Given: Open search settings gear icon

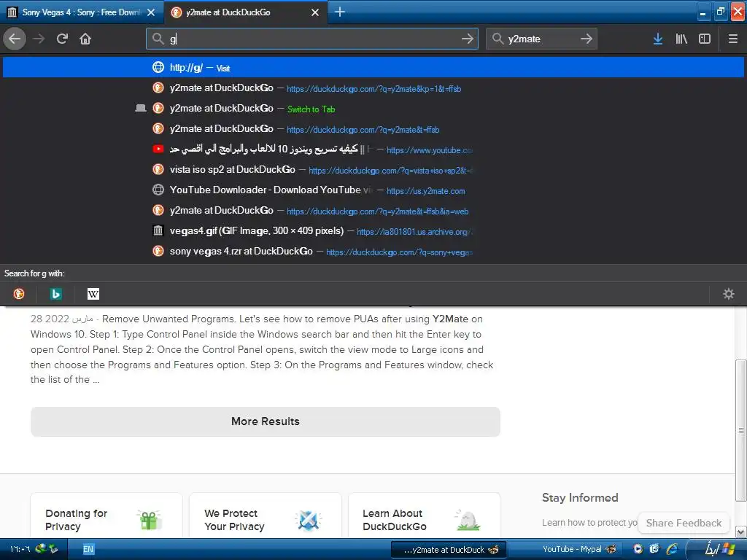Looking at the screenshot, I should 729,294.
